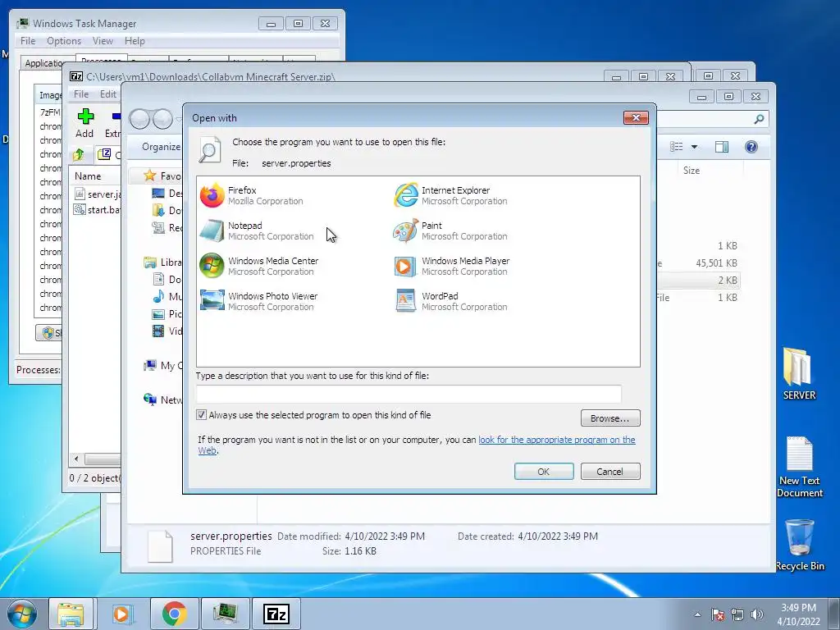
Task: Click the Explorer forward navigation button
Action: pos(162,119)
